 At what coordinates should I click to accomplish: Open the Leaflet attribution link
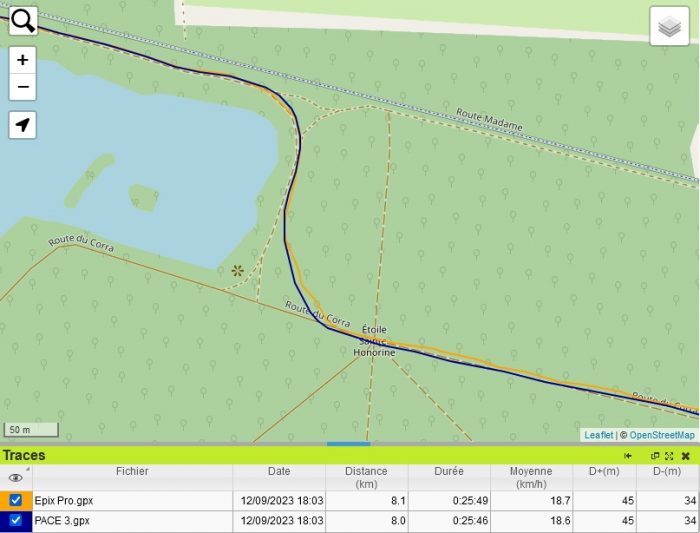tap(598, 435)
